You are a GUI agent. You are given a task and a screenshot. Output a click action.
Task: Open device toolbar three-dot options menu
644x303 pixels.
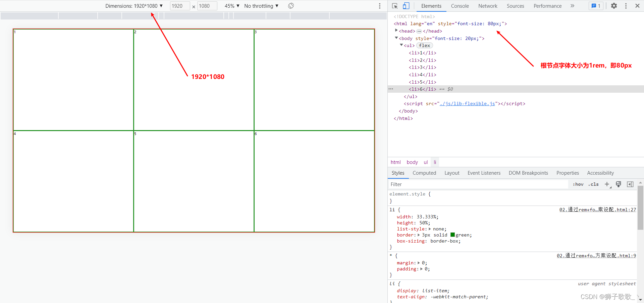(x=380, y=6)
